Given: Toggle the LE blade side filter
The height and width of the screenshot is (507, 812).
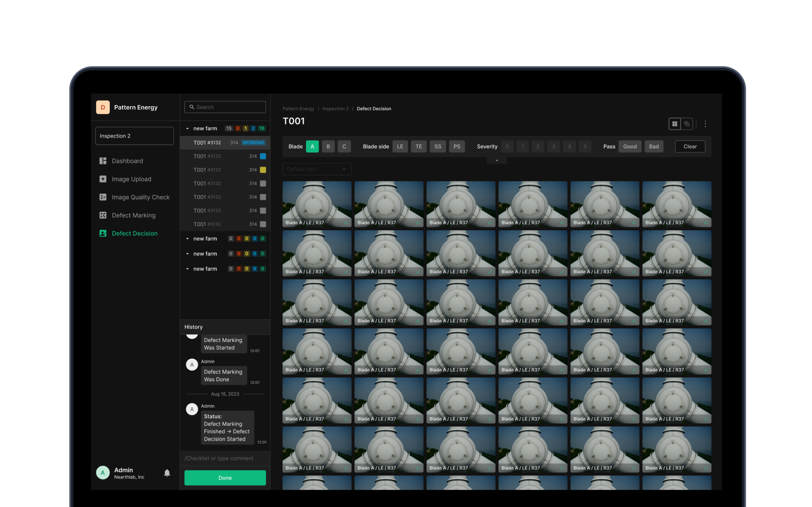Looking at the screenshot, I should tap(400, 147).
